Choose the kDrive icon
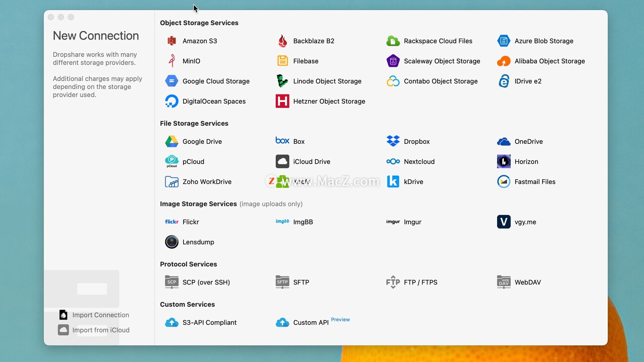 [393, 182]
